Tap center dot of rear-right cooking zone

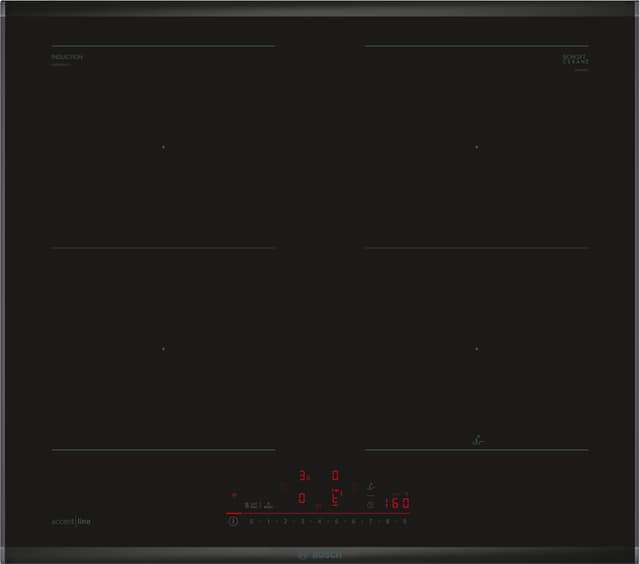[x=476, y=147]
